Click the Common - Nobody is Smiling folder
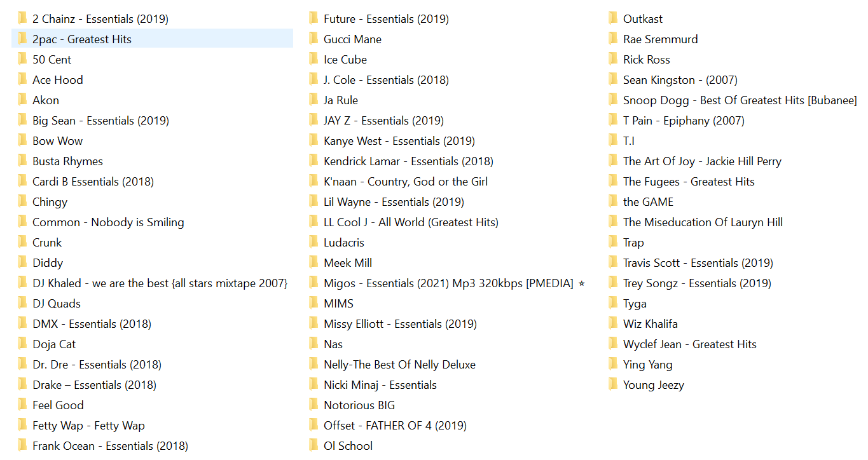The image size is (868, 460). click(108, 222)
